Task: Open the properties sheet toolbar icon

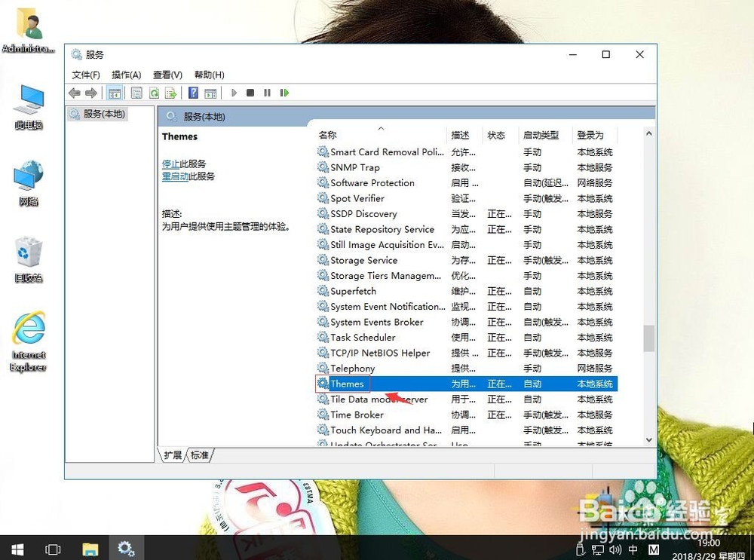Action: (x=136, y=93)
